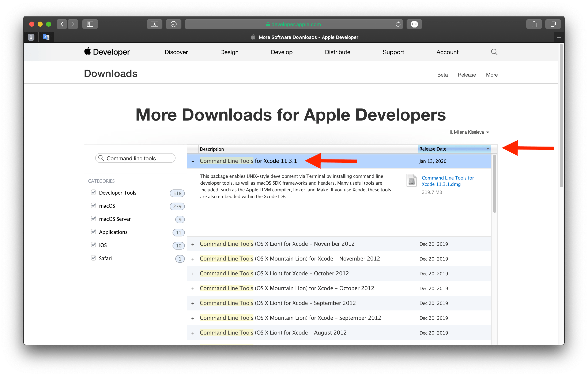Click the Apple Developer logo
This screenshot has height=376, width=588.
[x=107, y=52]
